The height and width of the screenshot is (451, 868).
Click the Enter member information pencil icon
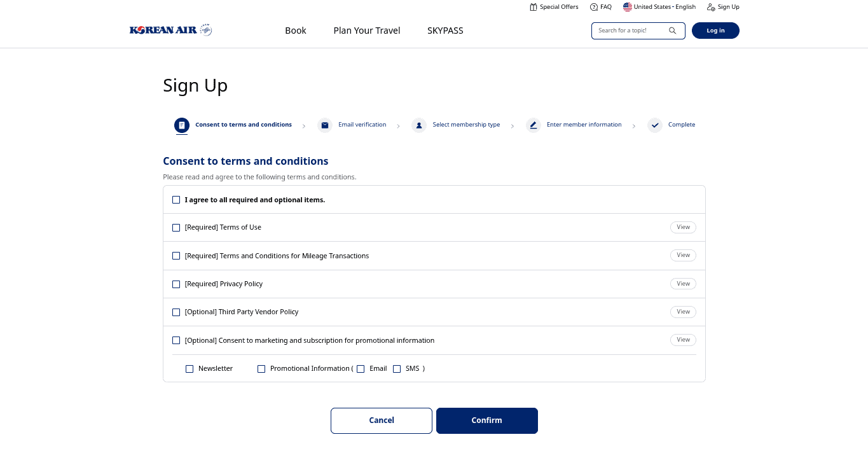click(x=533, y=125)
